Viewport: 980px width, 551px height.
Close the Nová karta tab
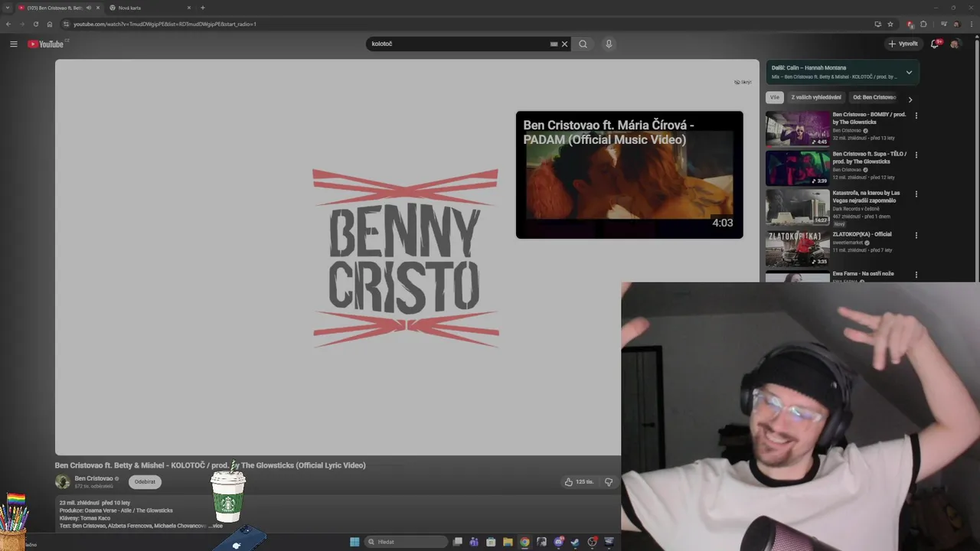pos(188,8)
